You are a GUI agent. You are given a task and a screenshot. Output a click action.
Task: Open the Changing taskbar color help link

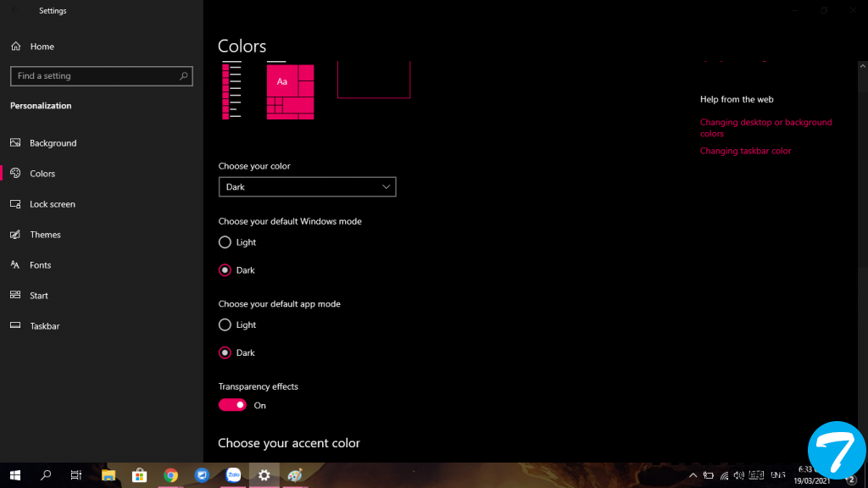coord(745,151)
